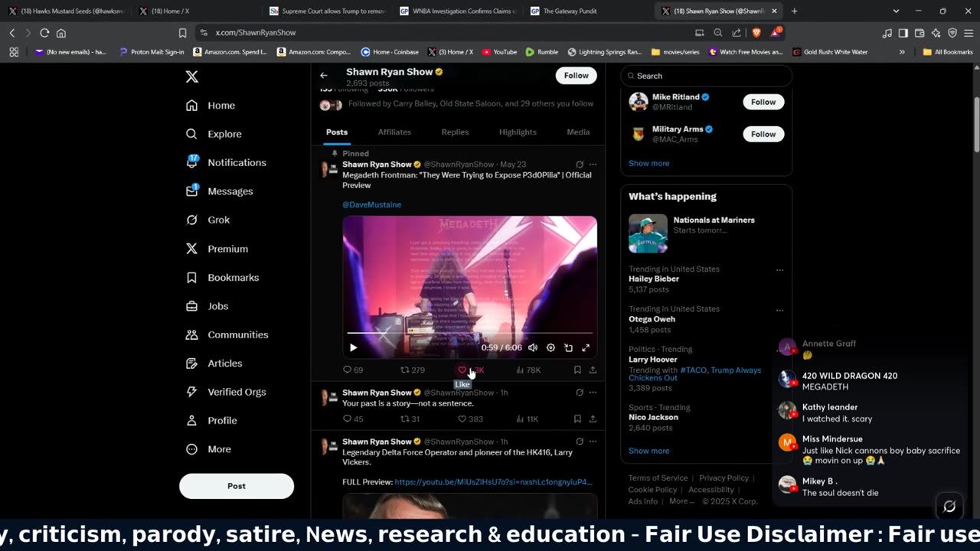Viewport: 980px width, 551px height.
Task: Open the All Bookmarks folder
Action: 948,52
